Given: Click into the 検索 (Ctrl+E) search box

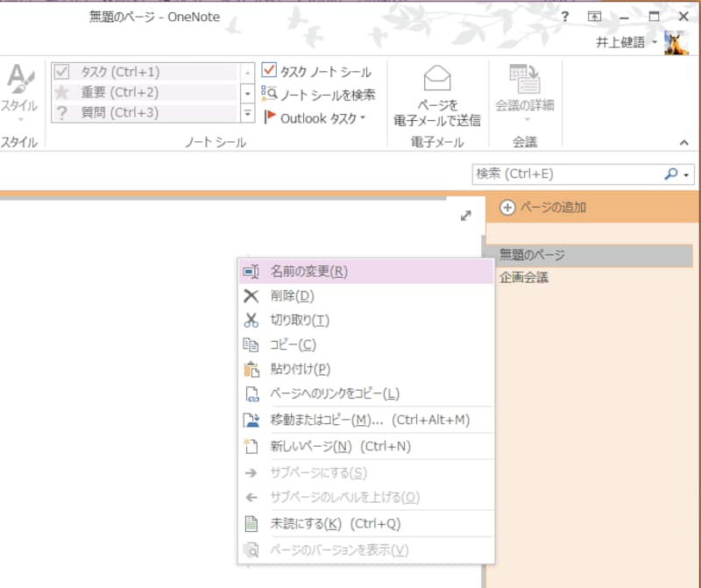Looking at the screenshot, I should coord(565,174).
